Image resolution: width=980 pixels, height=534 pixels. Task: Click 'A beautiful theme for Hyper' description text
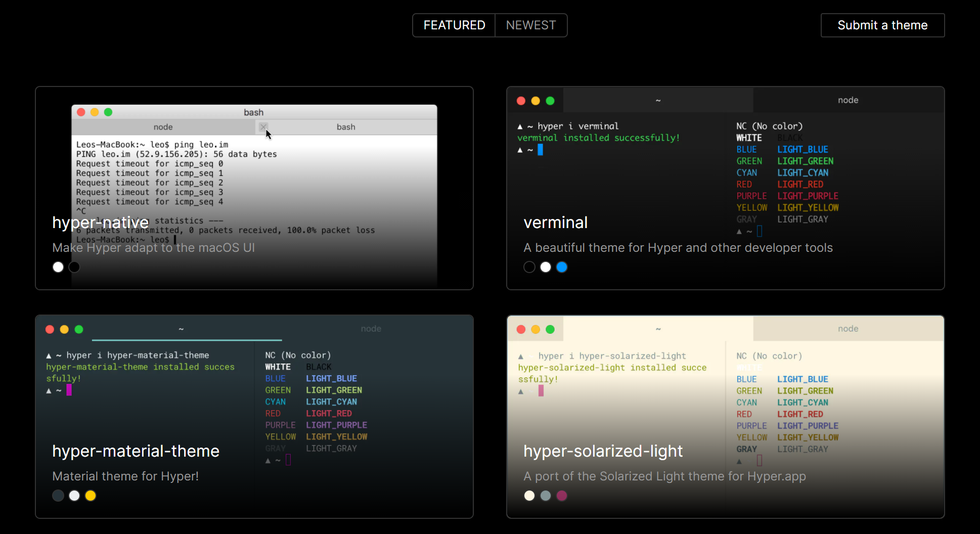pos(678,248)
